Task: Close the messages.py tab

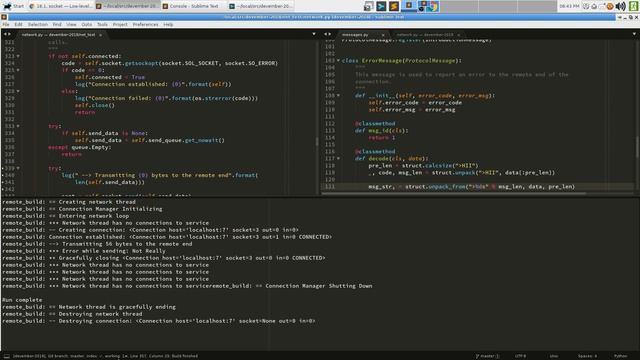Action: click(383, 35)
